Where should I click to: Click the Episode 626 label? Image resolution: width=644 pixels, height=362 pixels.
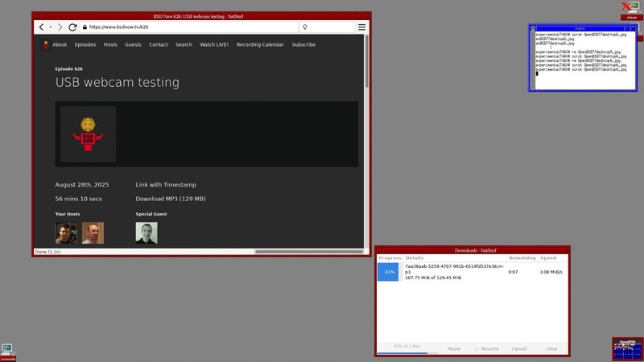click(x=68, y=68)
